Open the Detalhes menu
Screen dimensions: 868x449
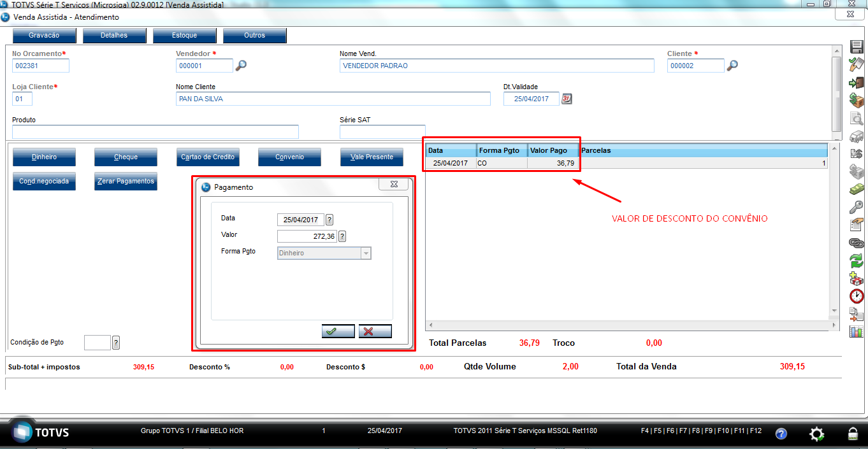coord(114,35)
